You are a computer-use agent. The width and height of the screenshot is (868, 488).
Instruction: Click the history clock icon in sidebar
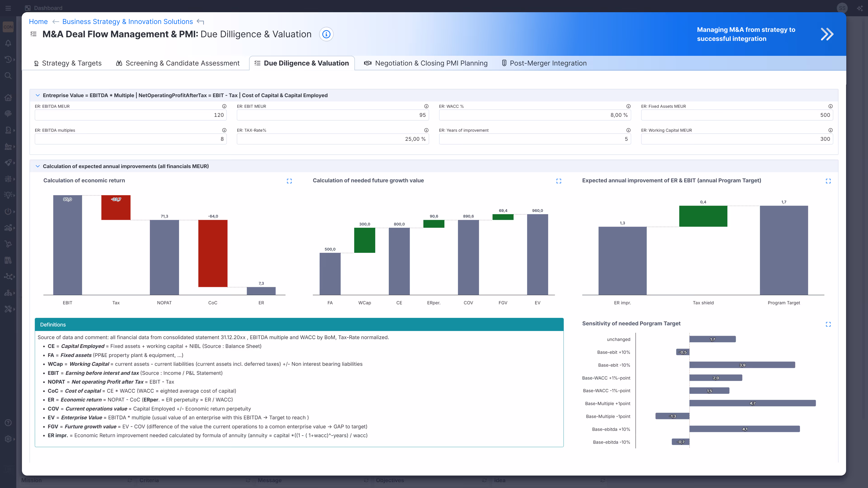pos(8,59)
